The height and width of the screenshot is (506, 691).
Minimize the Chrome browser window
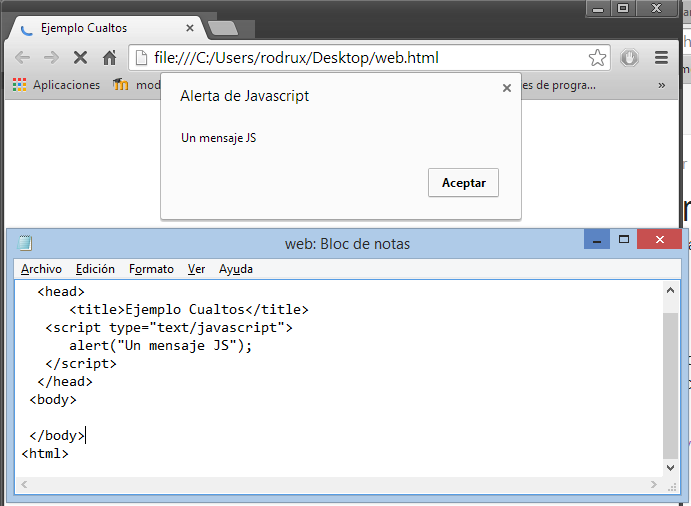(x=598, y=8)
